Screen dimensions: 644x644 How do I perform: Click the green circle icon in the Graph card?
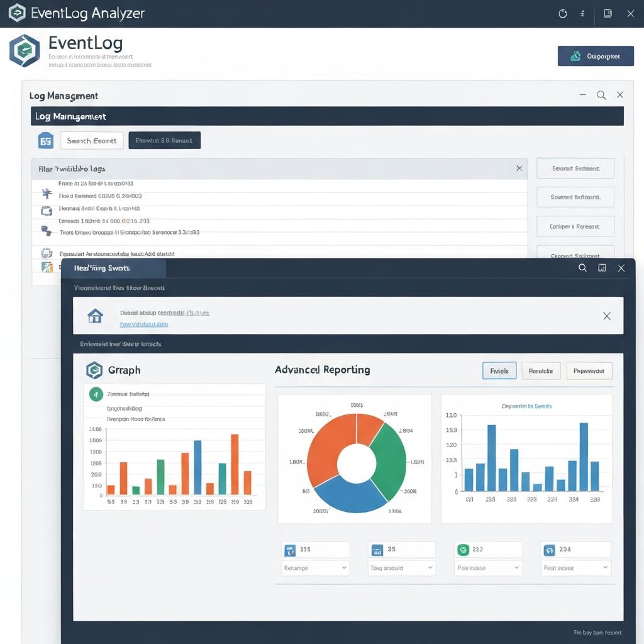(96, 395)
